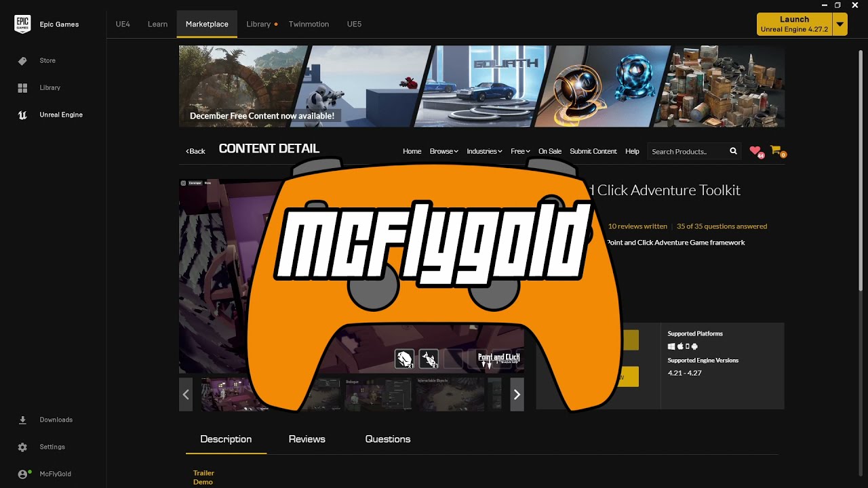Open the Reviews tab

pyautogui.click(x=307, y=439)
